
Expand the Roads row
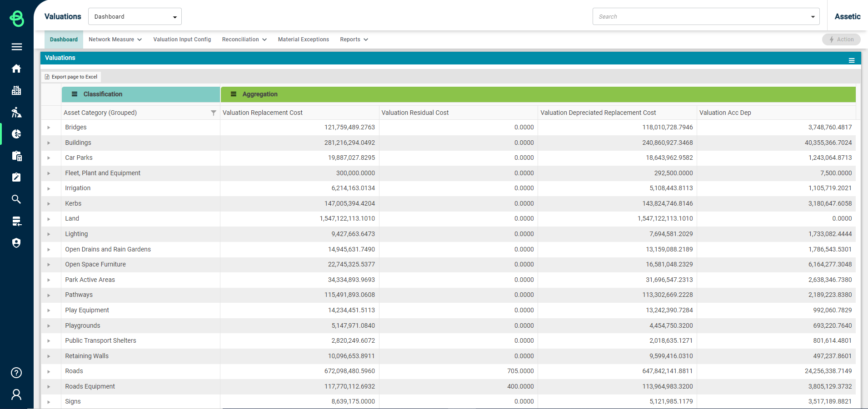tap(49, 371)
